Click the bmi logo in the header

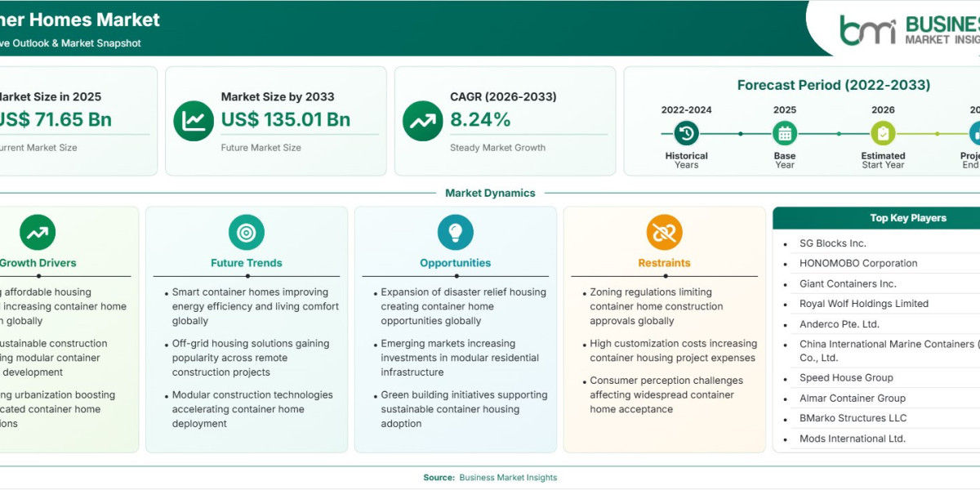pos(868,30)
